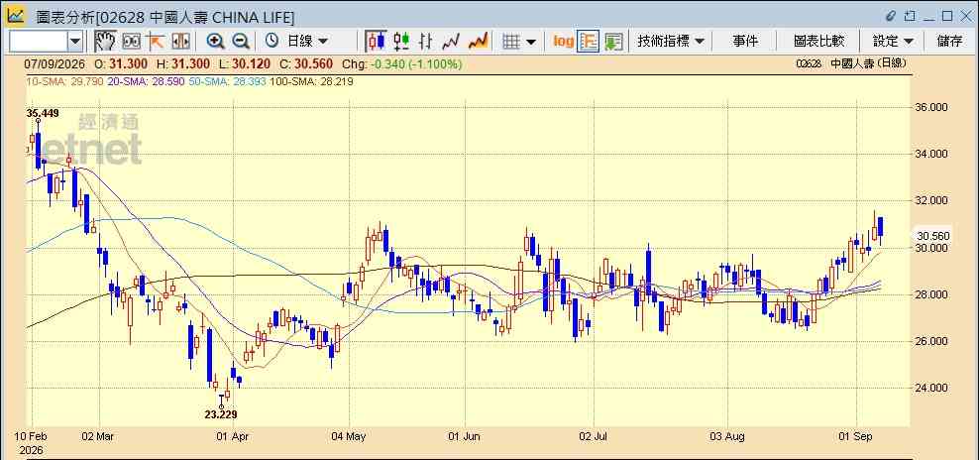Select the orange area chart type
Image resolution: width=980 pixels, height=460 pixels.
[x=479, y=42]
